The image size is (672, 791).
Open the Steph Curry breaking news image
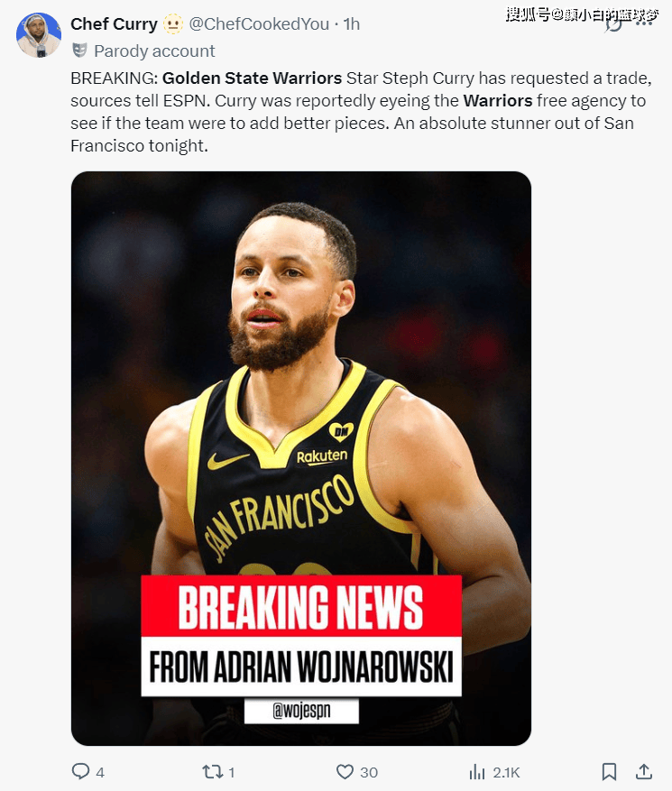301,458
